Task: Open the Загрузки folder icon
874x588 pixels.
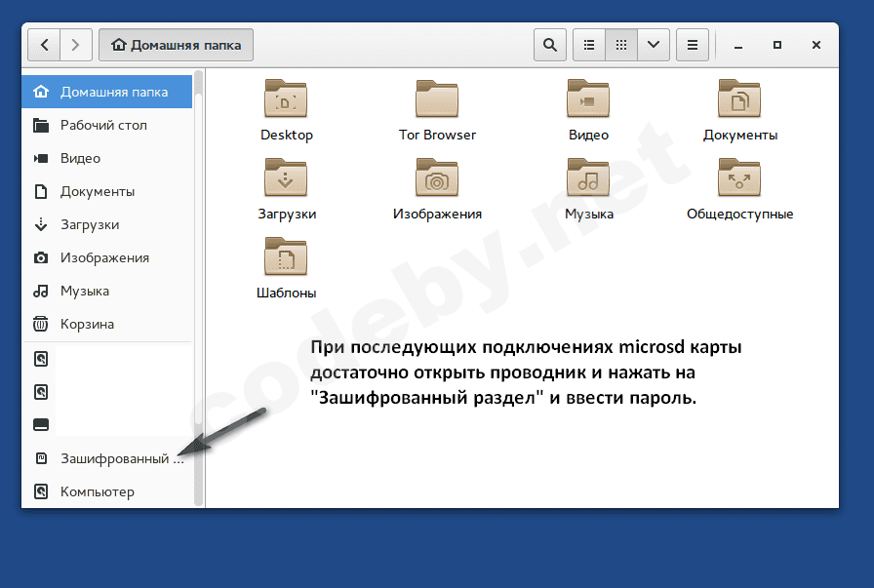Action: pos(287,178)
